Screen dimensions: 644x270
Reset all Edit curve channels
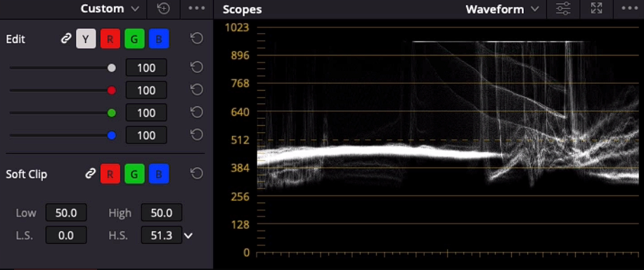[x=197, y=39]
